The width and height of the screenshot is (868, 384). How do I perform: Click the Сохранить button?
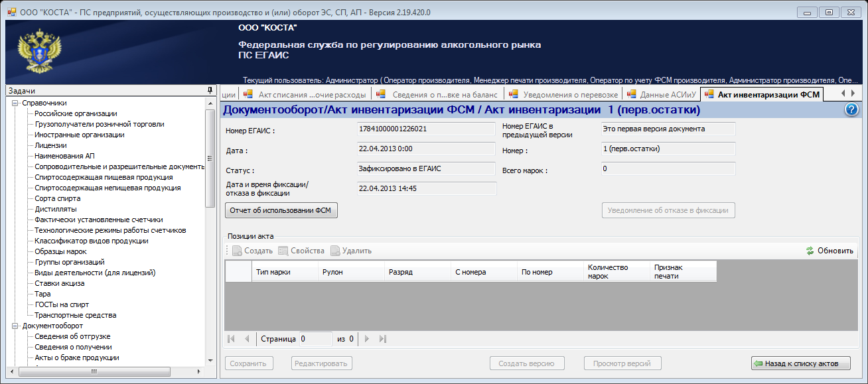tap(249, 363)
